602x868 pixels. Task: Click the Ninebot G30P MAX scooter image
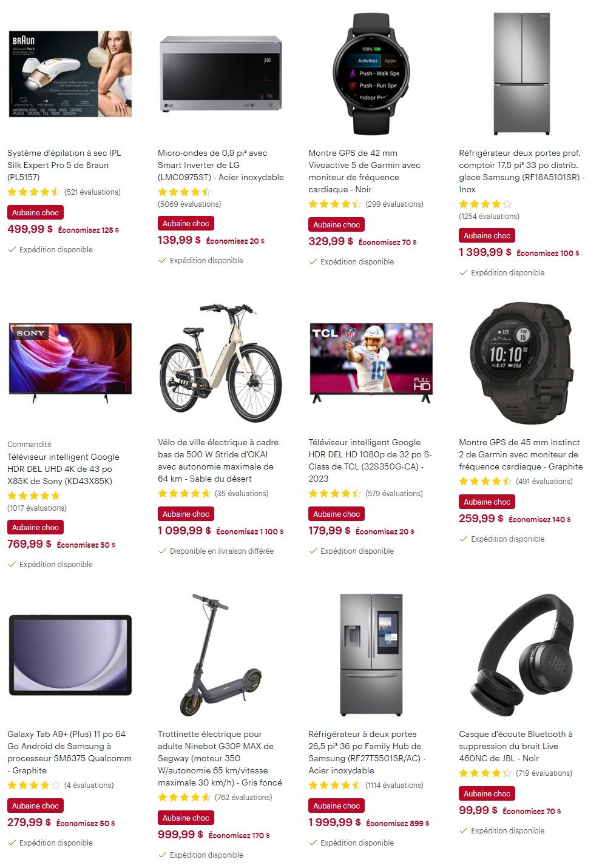click(221, 655)
